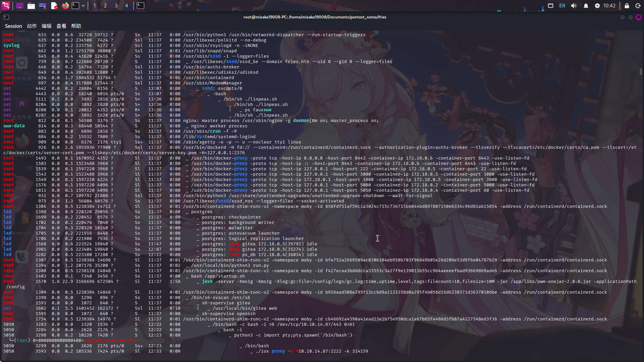Open the Kali applications menu
Image resolution: width=644 pixels, height=362 pixels.
coord(6,5)
